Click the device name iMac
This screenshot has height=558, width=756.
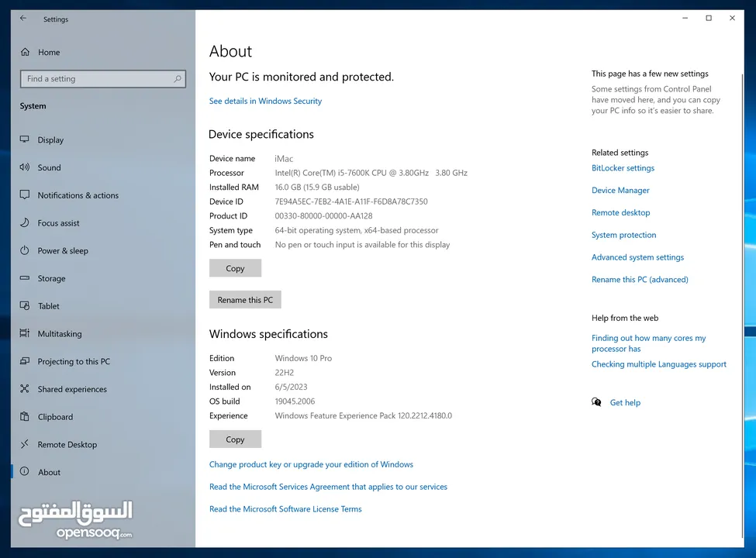click(x=284, y=159)
